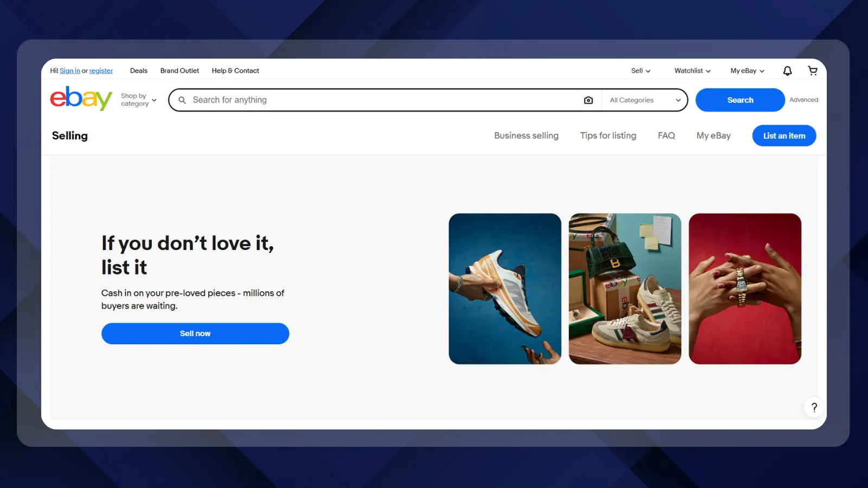Image resolution: width=868 pixels, height=488 pixels.
Task: Click the hands with gold watch image
Action: (745, 288)
